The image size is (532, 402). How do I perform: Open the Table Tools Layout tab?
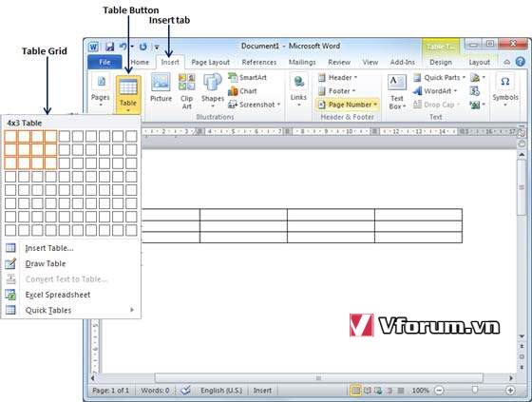[x=479, y=62]
